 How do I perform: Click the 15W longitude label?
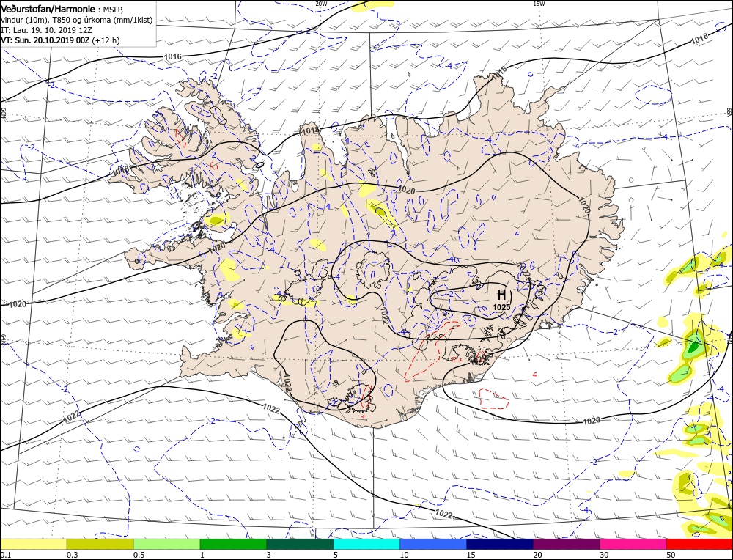coord(539,3)
